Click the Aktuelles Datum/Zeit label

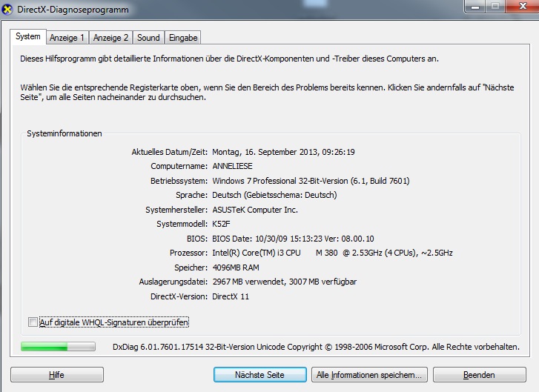click(170, 152)
